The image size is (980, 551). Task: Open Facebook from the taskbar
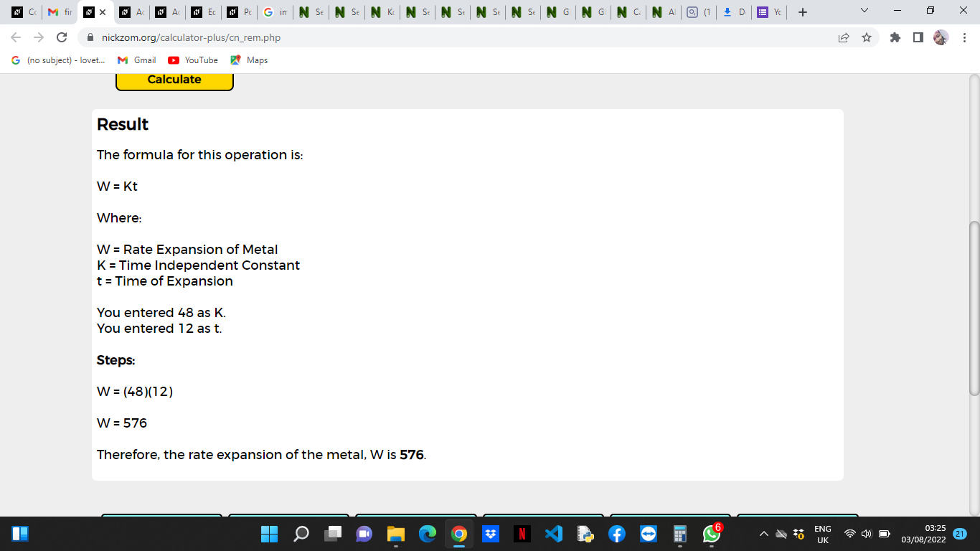coord(617,534)
